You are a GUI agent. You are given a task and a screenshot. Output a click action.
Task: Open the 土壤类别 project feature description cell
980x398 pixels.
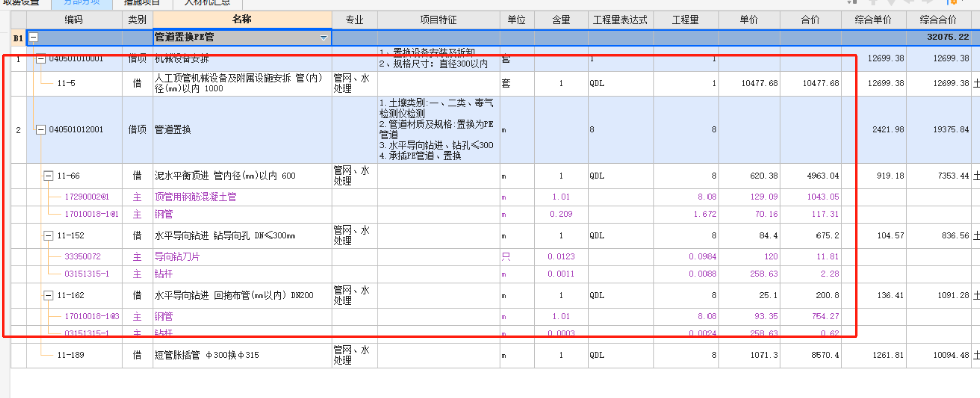pyautogui.click(x=439, y=130)
